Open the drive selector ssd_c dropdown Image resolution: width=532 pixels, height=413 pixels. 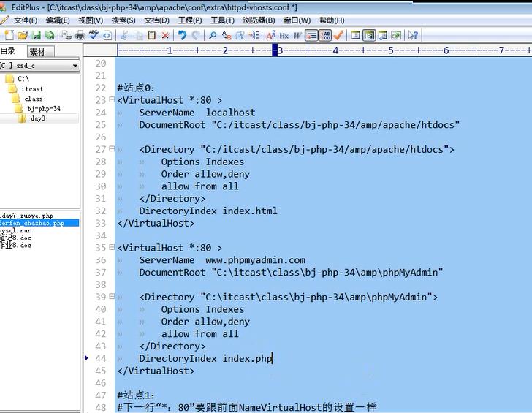(x=75, y=66)
